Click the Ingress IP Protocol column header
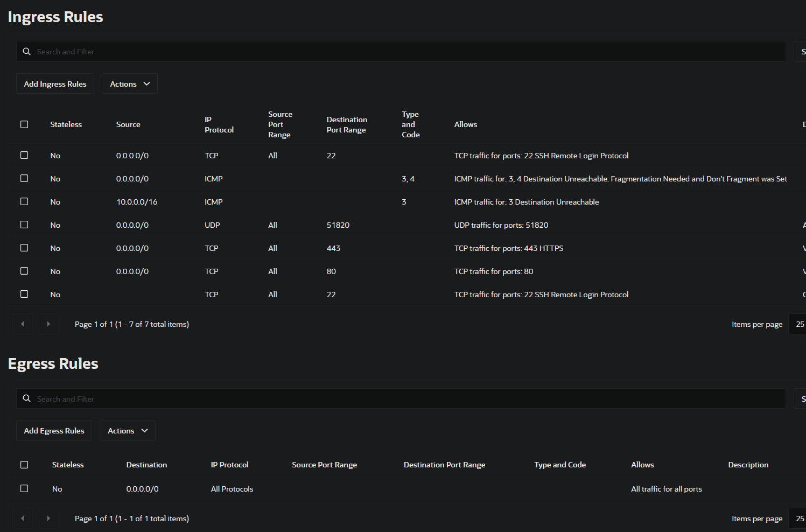 pyautogui.click(x=219, y=124)
